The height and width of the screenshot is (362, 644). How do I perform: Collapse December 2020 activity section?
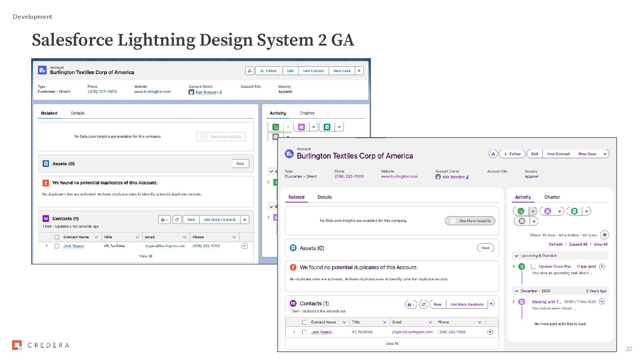point(517,291)
